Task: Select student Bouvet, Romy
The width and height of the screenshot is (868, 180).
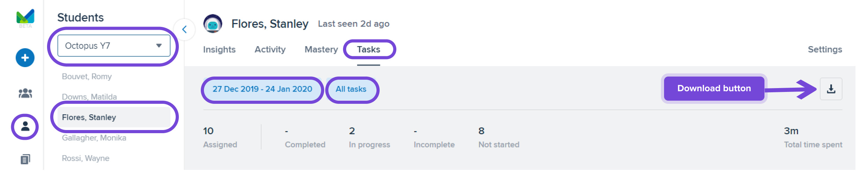Action: coord(87,77)
